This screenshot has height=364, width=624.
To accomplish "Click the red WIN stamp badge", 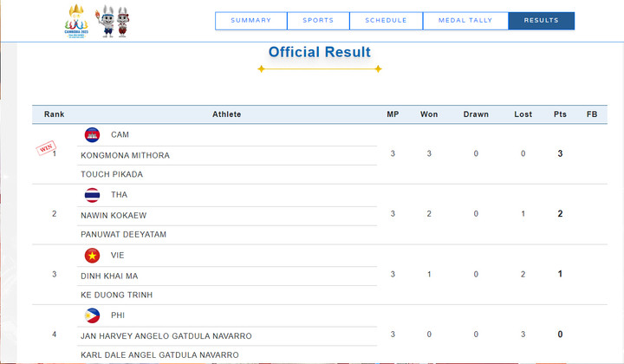I will (45, 148).
